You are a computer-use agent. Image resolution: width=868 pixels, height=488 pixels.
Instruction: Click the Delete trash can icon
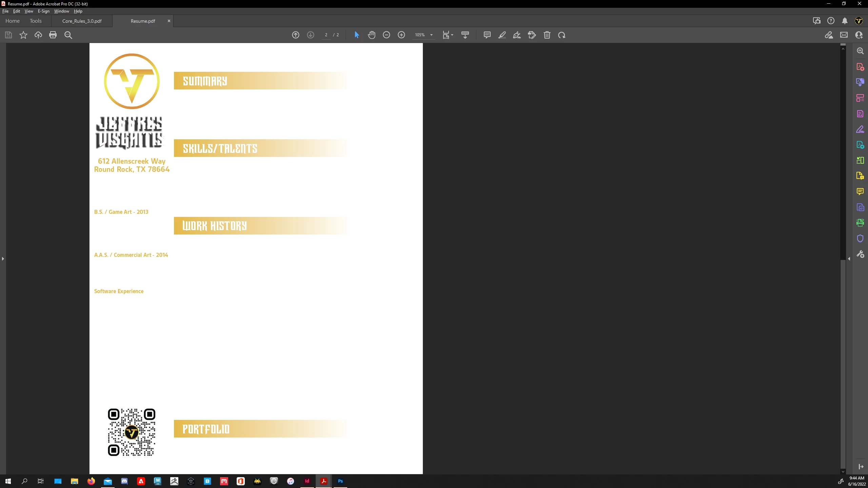pos(547,35)
